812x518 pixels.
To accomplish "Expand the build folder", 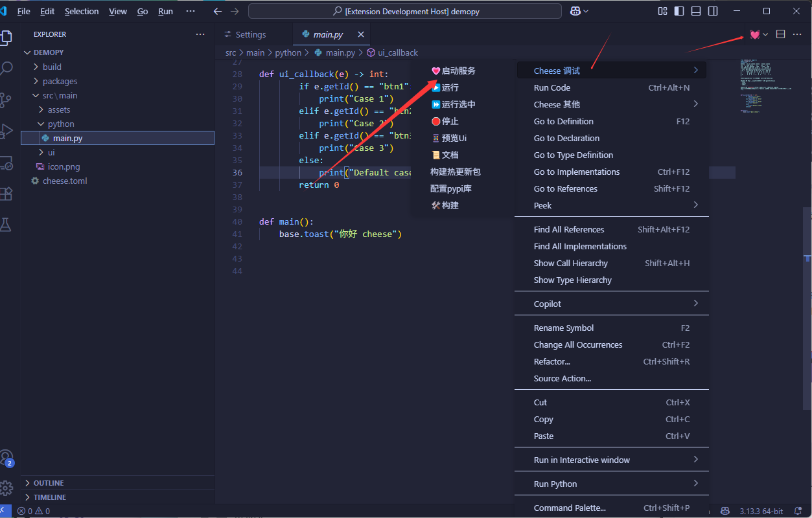I will pyautogui.click(x=52, y=67).
